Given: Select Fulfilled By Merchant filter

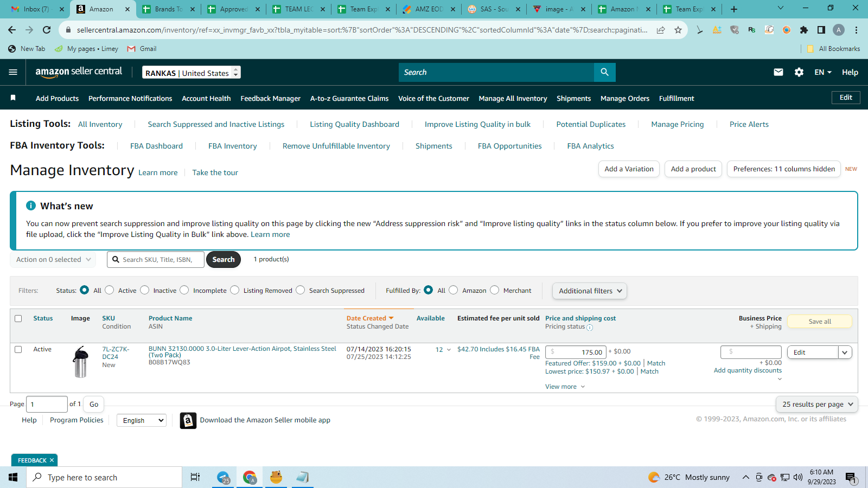Looking at the screenshot, I should click(x=495, y=290).
